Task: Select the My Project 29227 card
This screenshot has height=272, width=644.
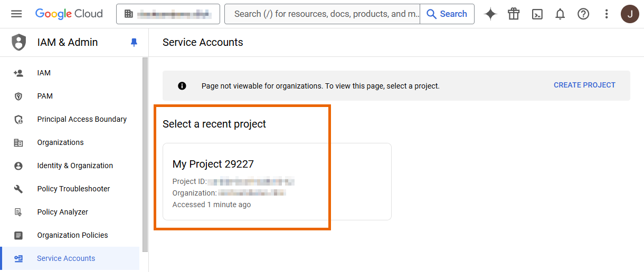Action: (277, 181)
